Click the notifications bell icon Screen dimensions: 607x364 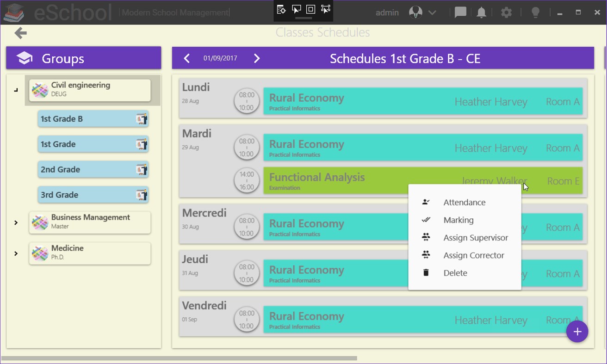481,12
